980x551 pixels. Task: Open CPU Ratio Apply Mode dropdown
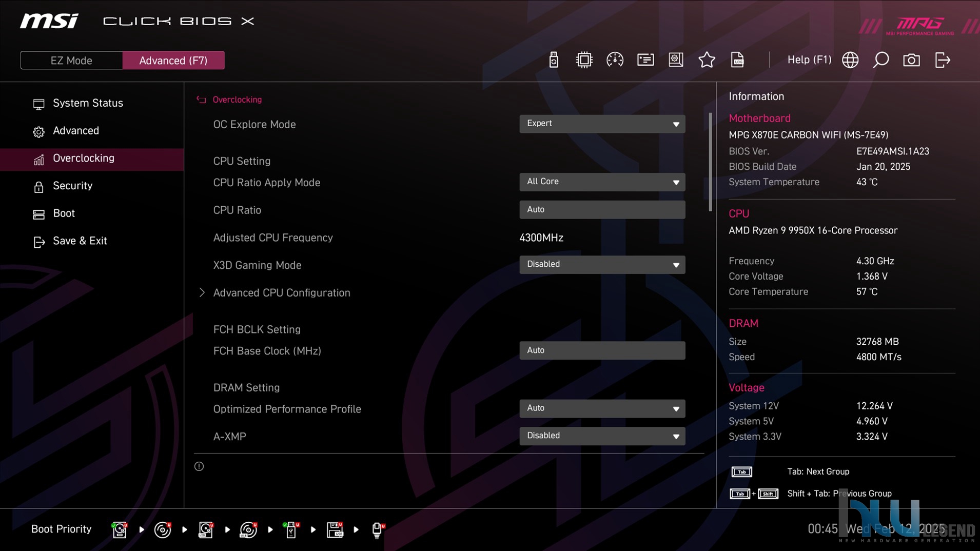[x=602, y=182]
